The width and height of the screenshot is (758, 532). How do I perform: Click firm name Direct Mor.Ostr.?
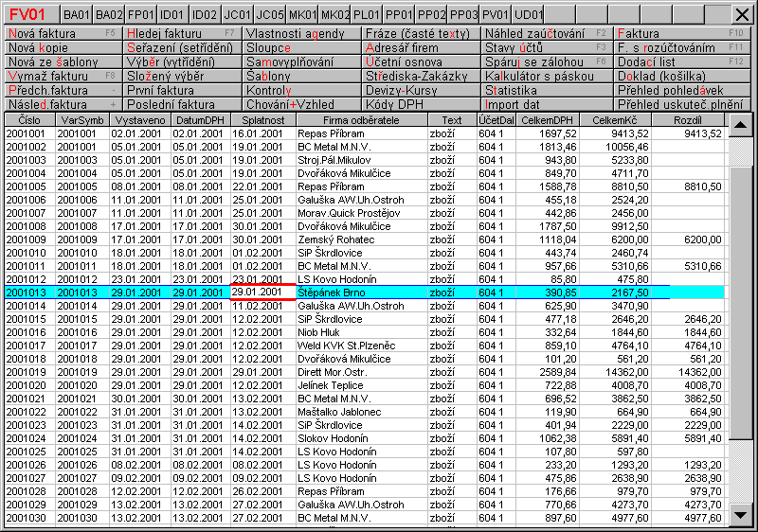[333, 372]
